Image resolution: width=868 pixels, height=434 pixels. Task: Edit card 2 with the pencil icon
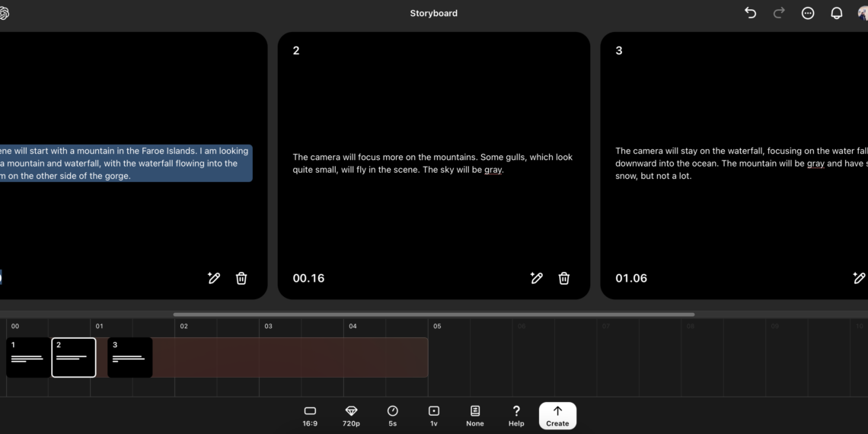point(537,278)
